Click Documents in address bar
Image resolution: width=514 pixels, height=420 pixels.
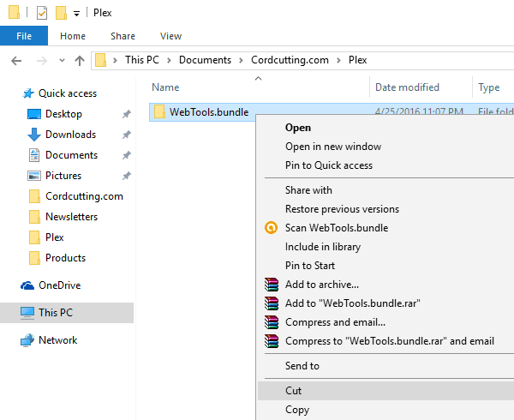point(205,60)
